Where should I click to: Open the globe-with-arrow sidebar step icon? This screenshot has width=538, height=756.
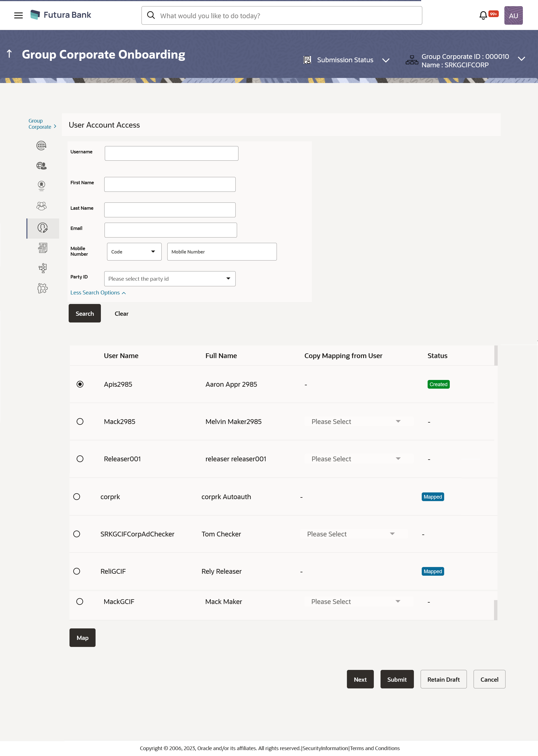pos(41,146)
